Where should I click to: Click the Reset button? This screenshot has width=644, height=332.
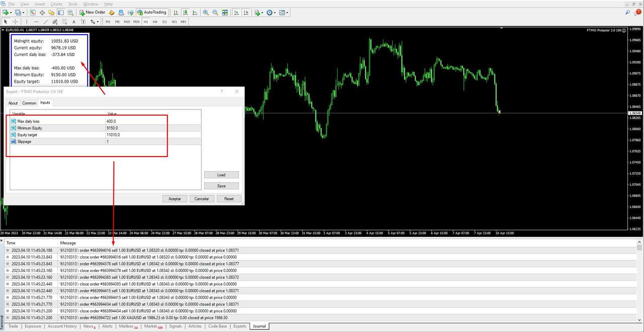229,198
